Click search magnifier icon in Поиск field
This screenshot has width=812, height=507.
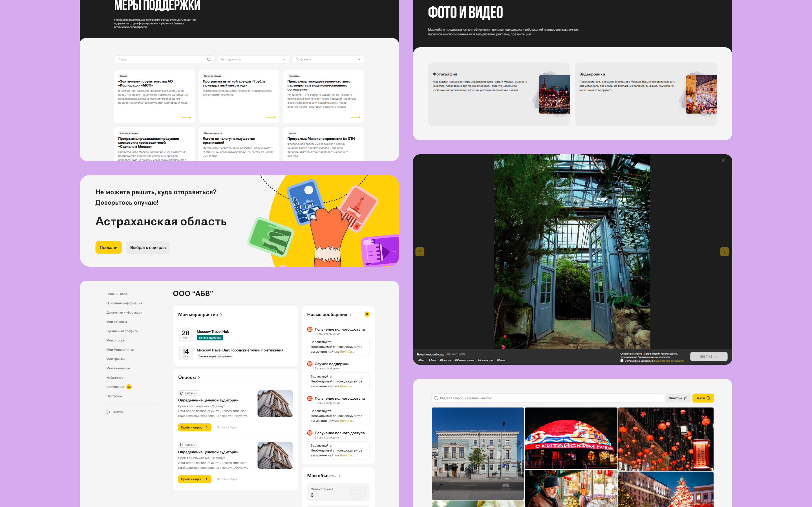pyautogui.click(x=209, y=59)
